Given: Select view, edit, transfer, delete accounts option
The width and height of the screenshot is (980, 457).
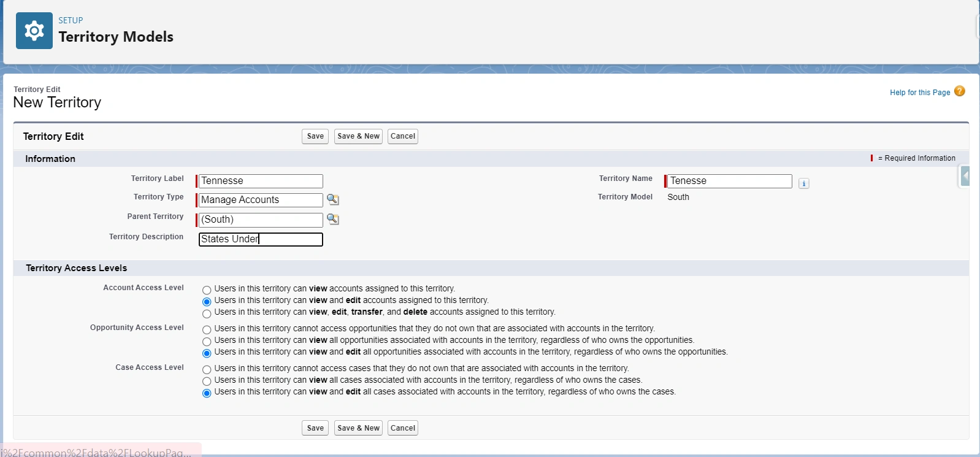Looking at the screenshot, I should tap(207, 313).
